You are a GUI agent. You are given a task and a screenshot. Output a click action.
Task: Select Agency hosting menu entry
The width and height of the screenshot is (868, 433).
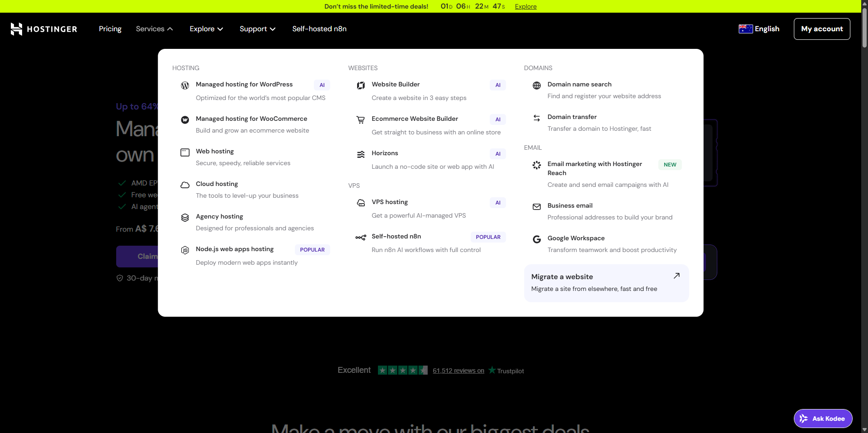pos(255,222)
